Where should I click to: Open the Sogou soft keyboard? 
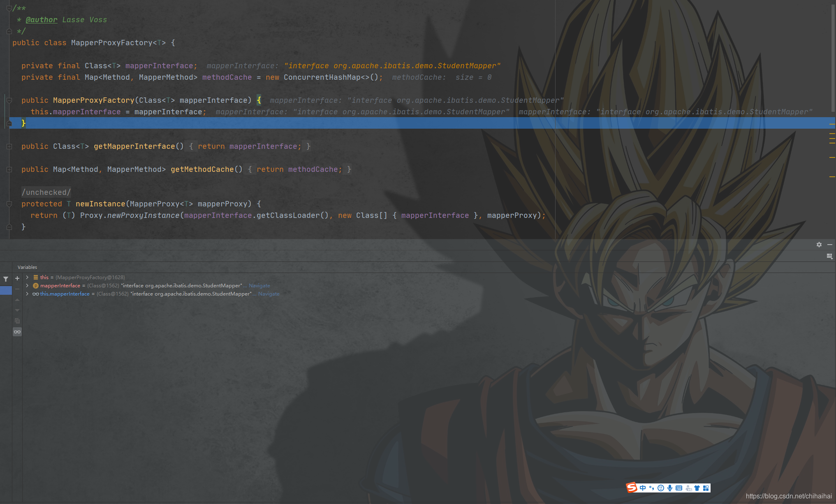[x=679, y=488]
